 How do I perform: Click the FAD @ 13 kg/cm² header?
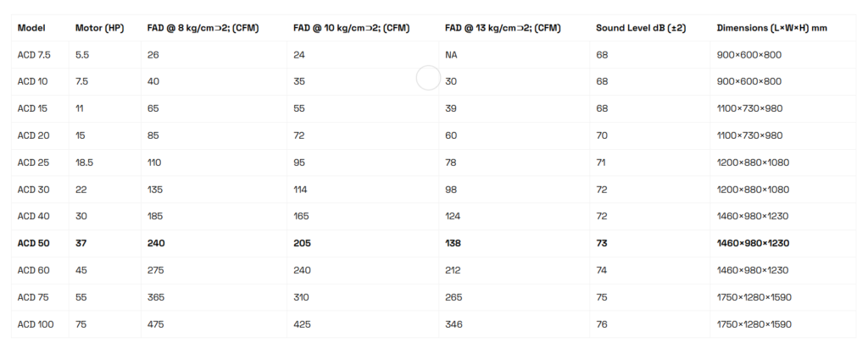pyautogui.click(x=503, y=28)
